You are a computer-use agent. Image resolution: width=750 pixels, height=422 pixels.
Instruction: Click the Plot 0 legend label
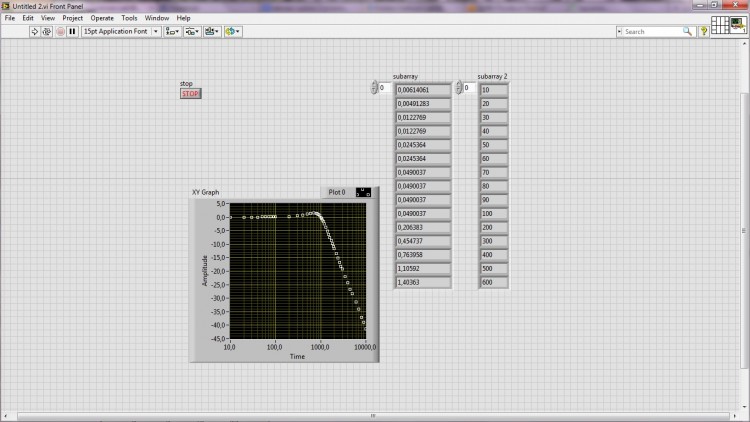coord(337,192)
